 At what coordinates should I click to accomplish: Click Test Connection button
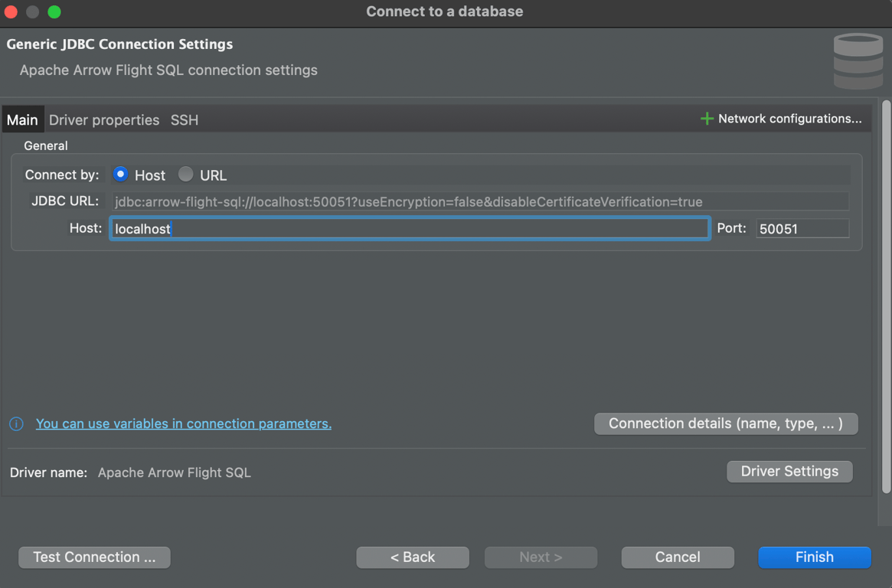(x=94, y=557)
